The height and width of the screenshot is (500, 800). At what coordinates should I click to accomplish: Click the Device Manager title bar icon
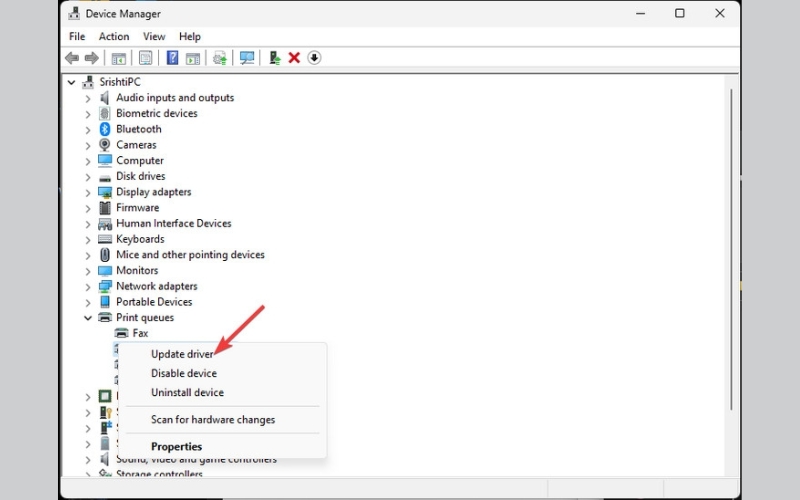pos(74,13)
